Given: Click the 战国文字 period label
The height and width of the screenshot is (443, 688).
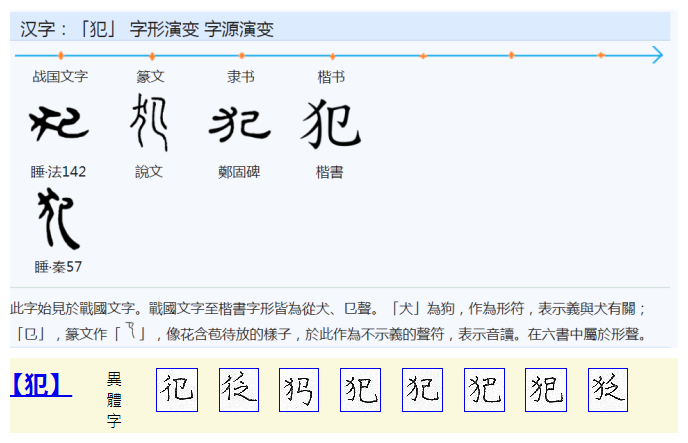Looking at the screenshot, I should 60,77.
